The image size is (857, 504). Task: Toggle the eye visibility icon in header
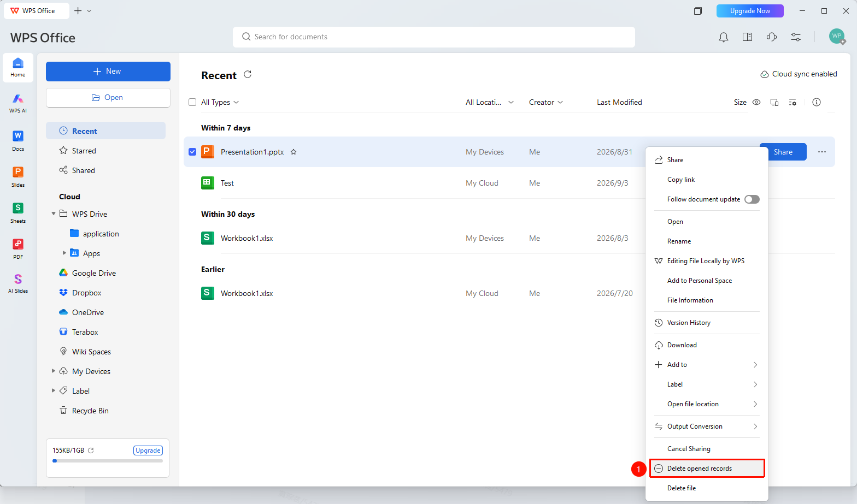(756, 102)
